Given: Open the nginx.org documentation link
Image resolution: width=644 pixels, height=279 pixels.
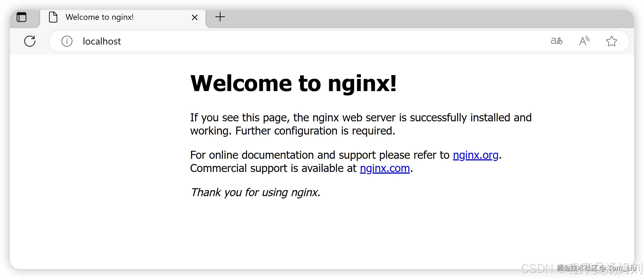Looking at the screenshot, I should 475,155.
